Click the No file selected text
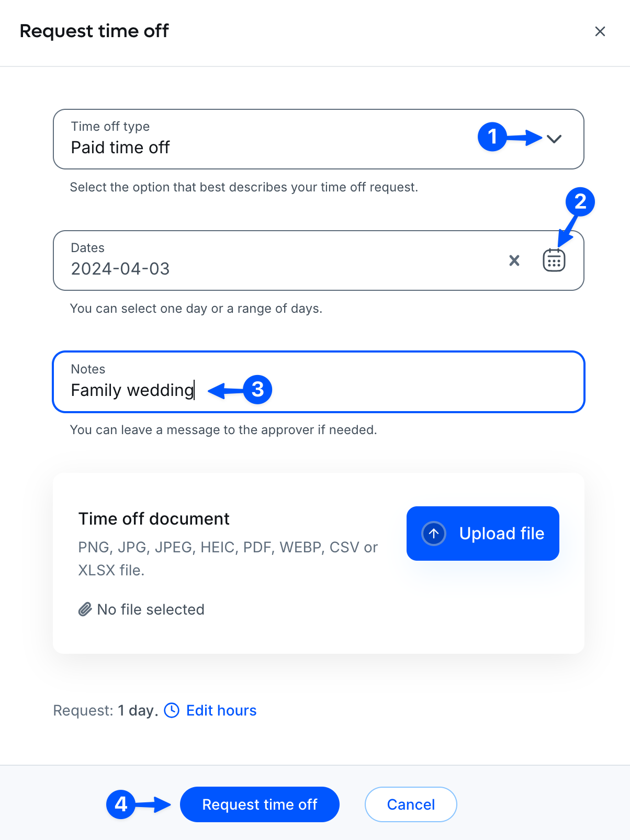Screen dimensions: 630x840 151,609
